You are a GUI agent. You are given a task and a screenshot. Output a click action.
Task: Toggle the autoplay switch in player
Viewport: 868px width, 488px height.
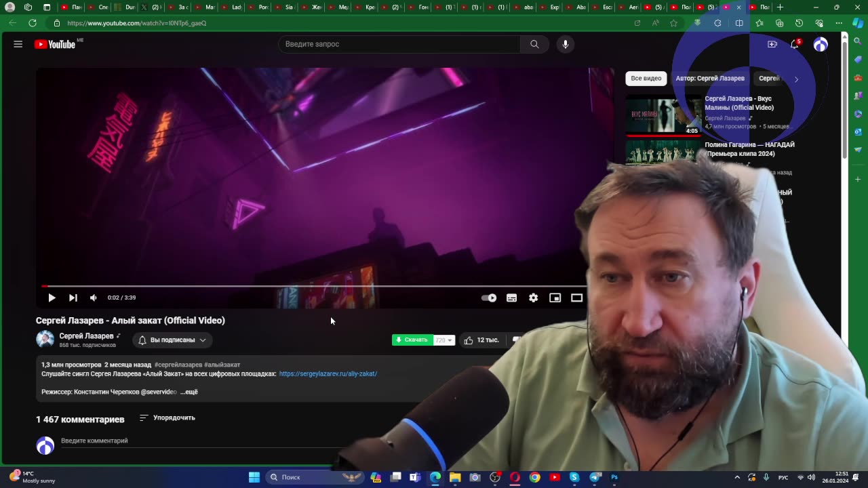(489, 298)
